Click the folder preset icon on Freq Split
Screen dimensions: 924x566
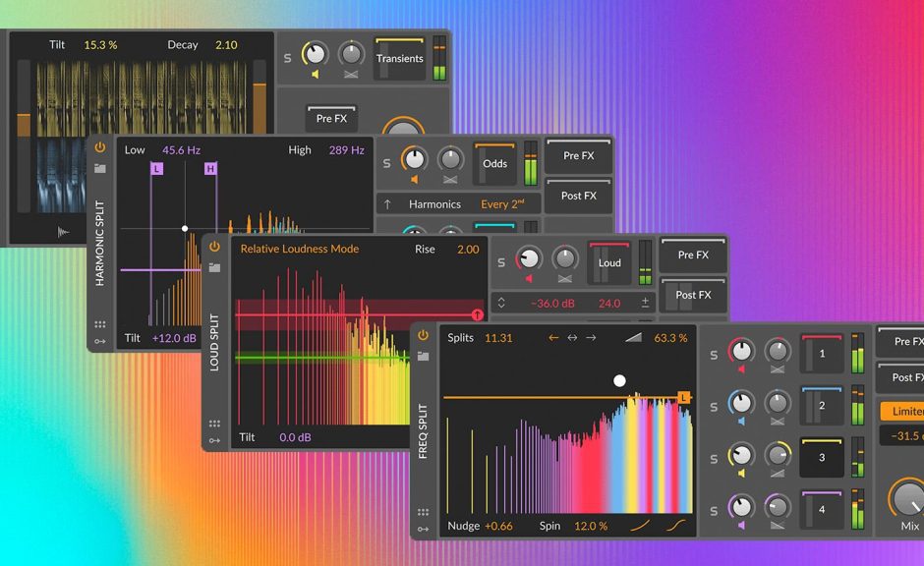424,356
